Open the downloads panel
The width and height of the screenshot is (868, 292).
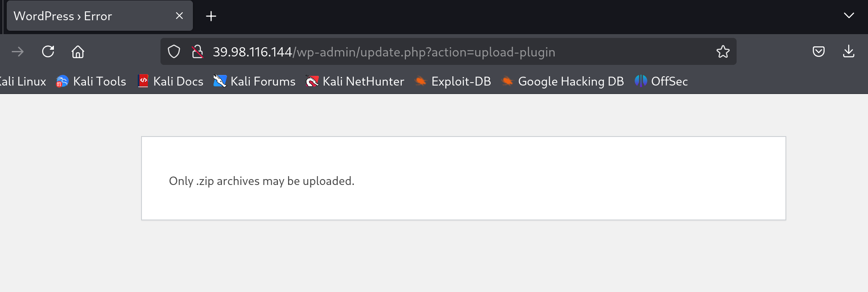pyautogui.click(x=849, y=52)
